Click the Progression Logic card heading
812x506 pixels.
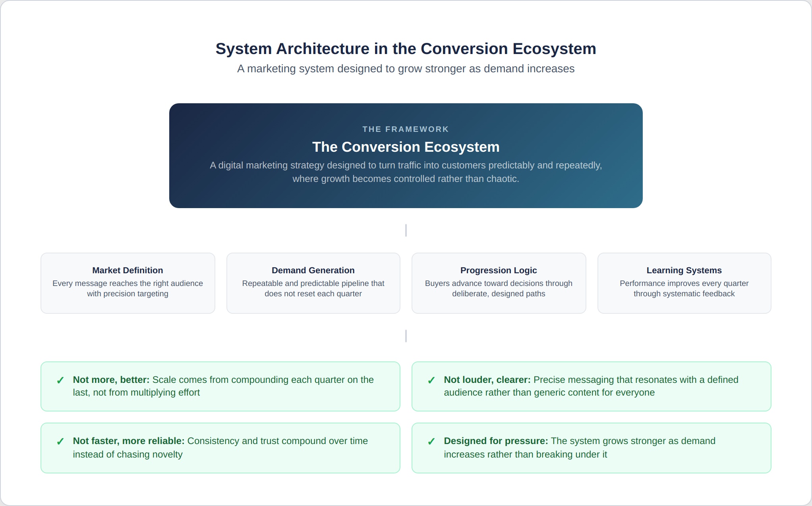point(499,270)
